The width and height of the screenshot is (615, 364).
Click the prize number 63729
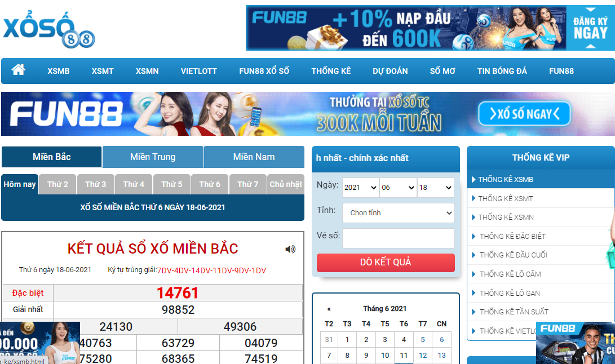(x=178, y=343)
